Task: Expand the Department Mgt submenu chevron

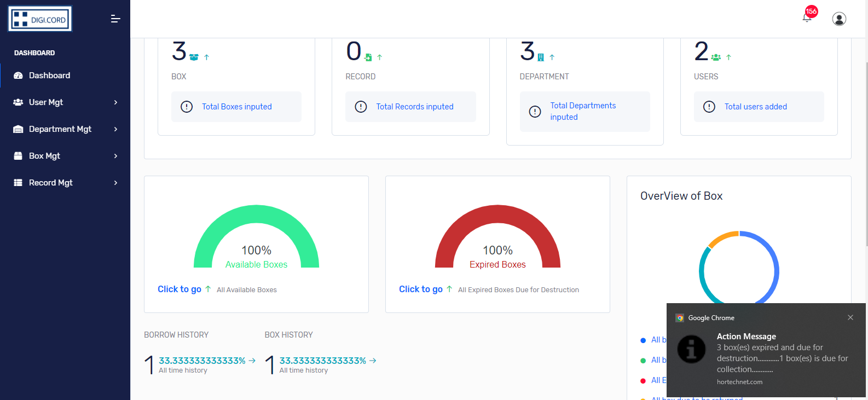Action: point(115,129)
